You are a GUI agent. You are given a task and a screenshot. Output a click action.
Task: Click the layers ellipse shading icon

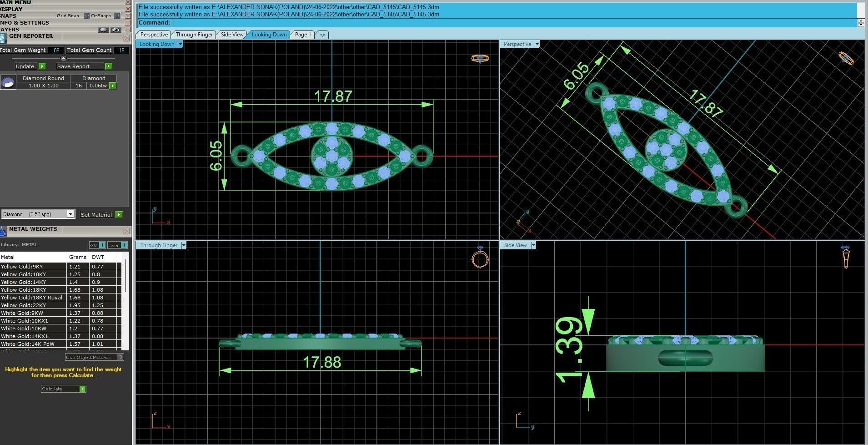tap(104, 30)
